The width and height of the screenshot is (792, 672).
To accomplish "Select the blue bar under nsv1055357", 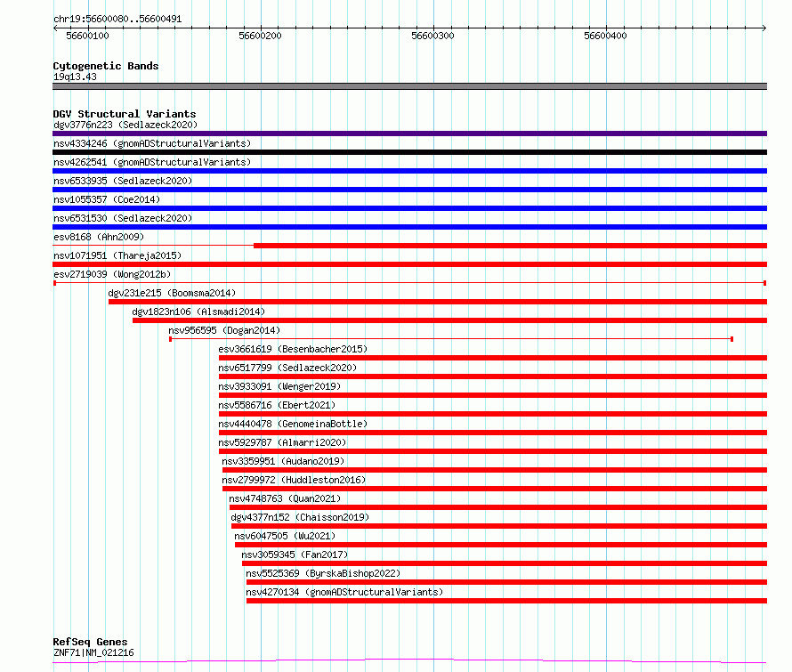I will pos(409,208).
